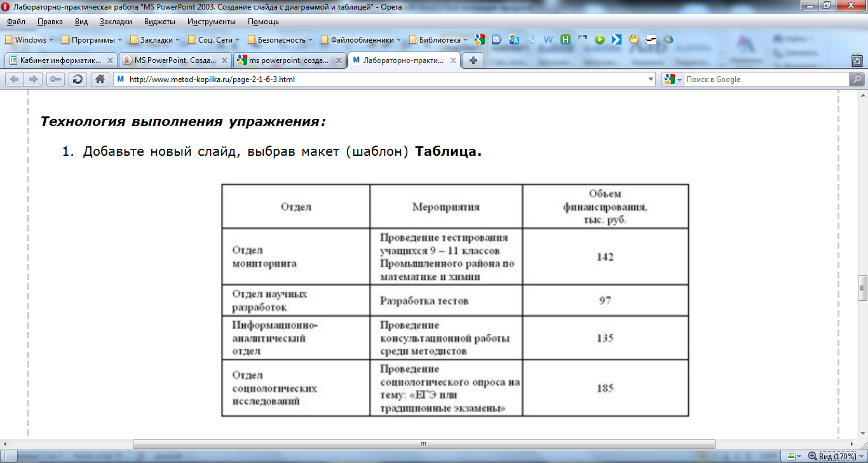Open the Помощь menu
This screenshot has width=868, height=463.
(x=264, y=22)
